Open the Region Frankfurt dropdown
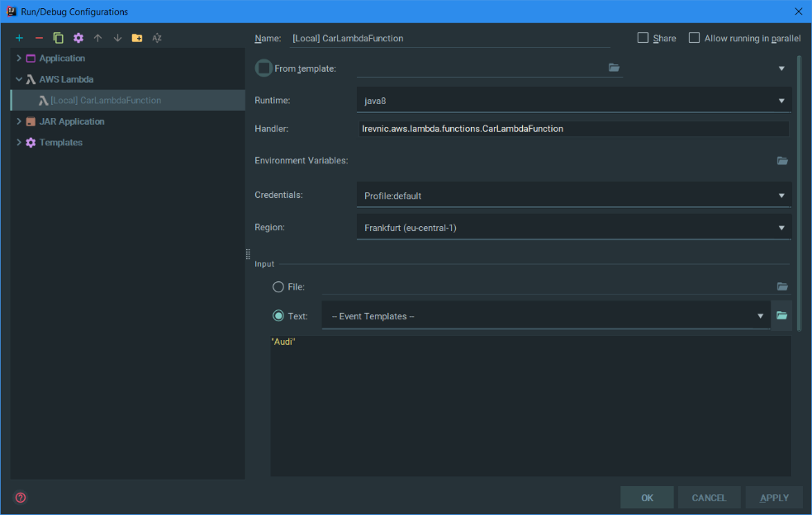This screenshot has height=515, width=812. pyautogui.click(x=573, y=228)
